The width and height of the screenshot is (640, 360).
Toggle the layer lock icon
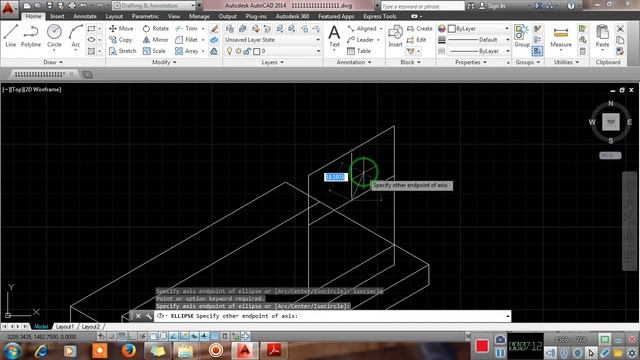[247, 51]
